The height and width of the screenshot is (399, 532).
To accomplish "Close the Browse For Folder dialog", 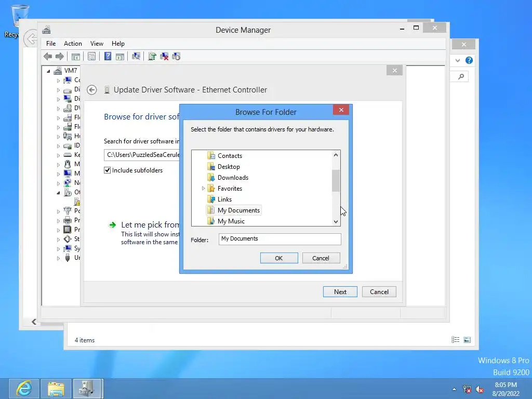I will 341,110.
